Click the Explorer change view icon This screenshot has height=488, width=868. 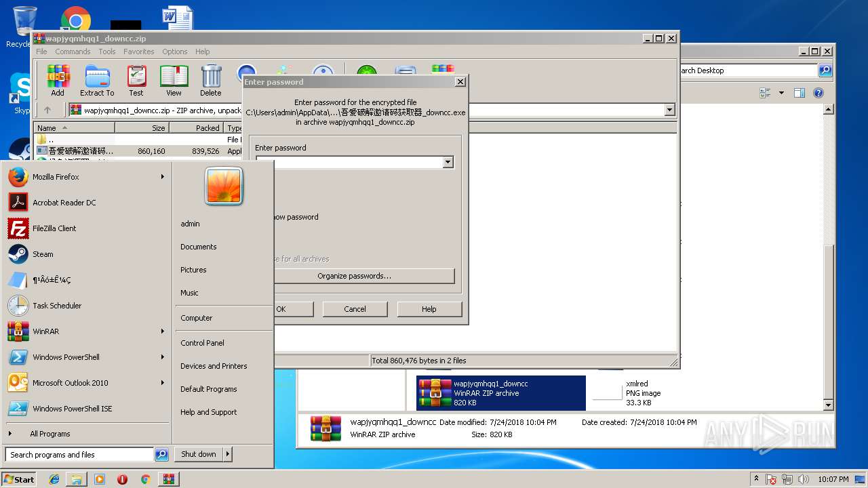[x=766, y=93]
